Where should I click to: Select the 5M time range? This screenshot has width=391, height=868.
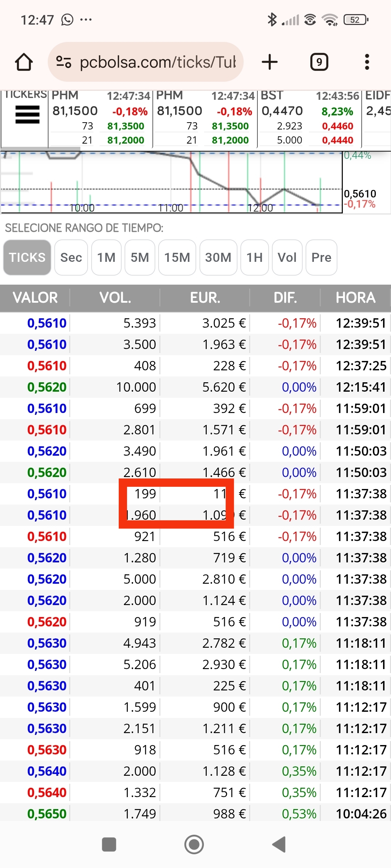coord(140,258)
